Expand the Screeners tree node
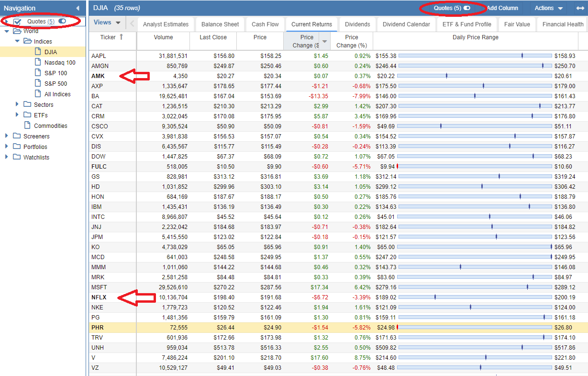The height and width of the screenshot is (376, 588). (7, 136)
